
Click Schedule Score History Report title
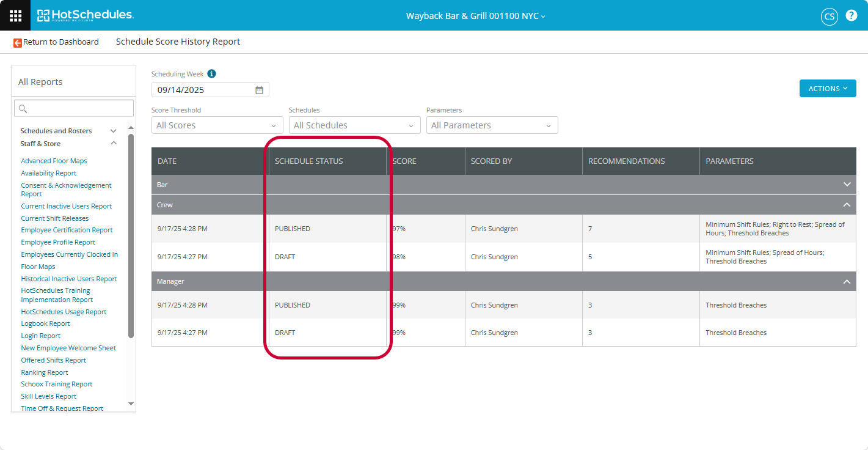tap(178, 42)
